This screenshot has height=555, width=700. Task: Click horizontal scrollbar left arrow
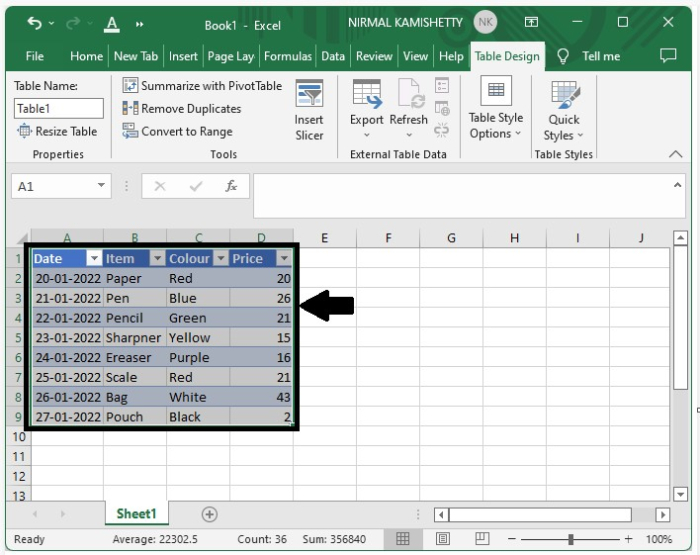441,514
